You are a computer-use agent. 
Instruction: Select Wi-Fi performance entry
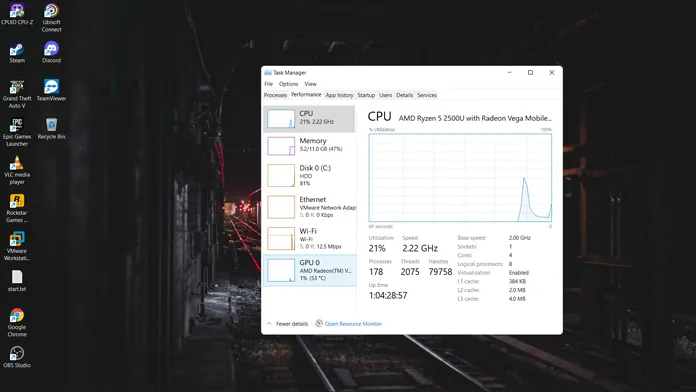click(310, 238)
